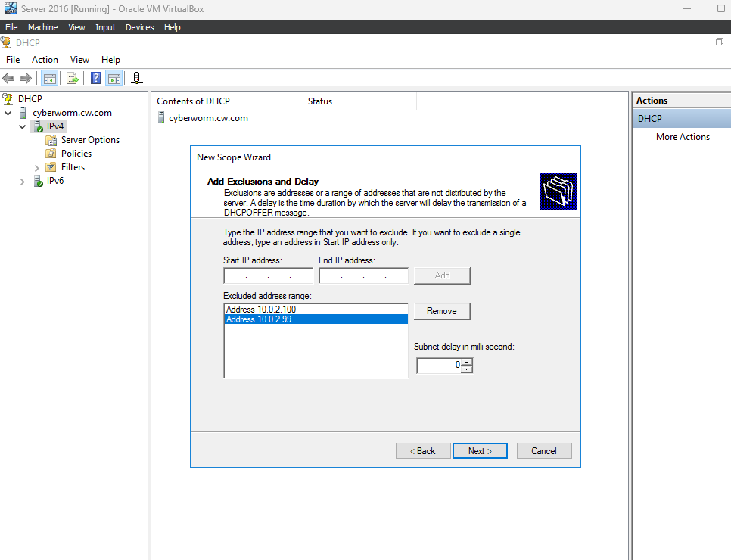The width and height of the screenshot is (731, 560).
Task: Expand the IPv6 tree node
Action: pos(23,182)
